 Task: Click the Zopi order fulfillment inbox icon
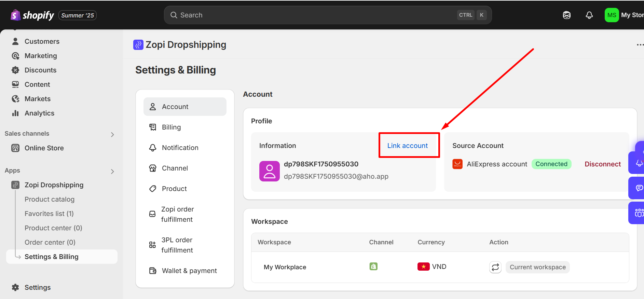pyautogui.click(x=152, y=214)
